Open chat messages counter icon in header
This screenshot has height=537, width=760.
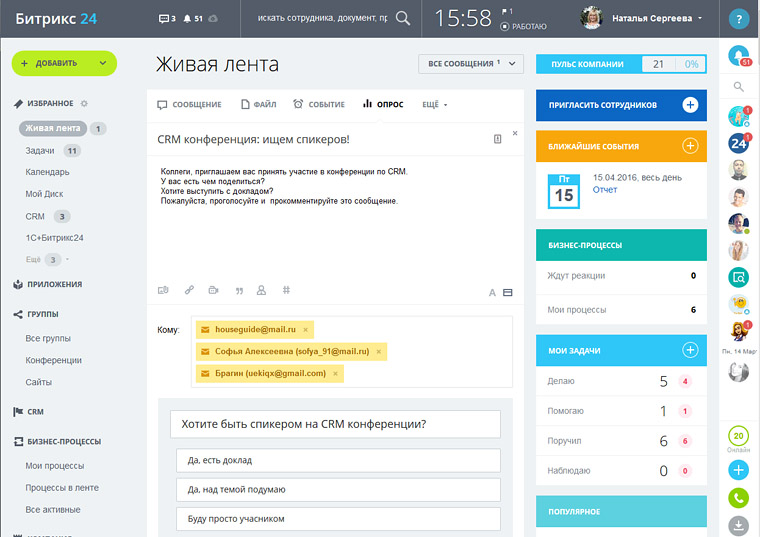click(x=167, y=18)
